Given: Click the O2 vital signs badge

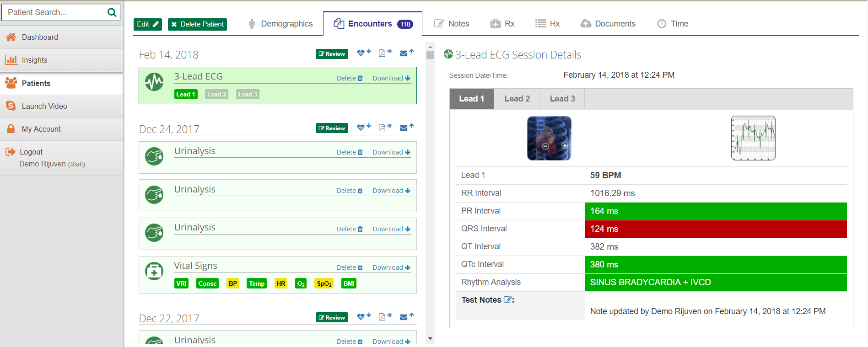Looking at the screenshot, I should pos(301,283).
